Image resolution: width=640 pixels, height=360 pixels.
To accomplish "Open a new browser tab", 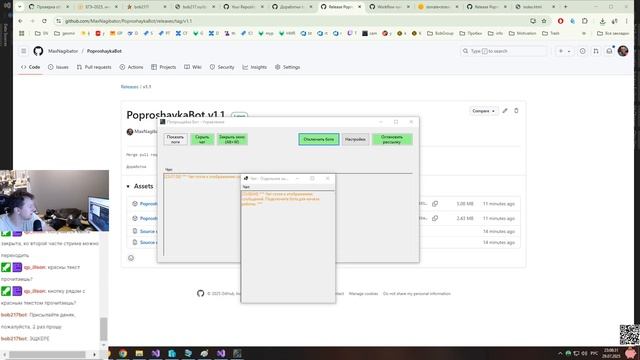I will coord(565,7).
